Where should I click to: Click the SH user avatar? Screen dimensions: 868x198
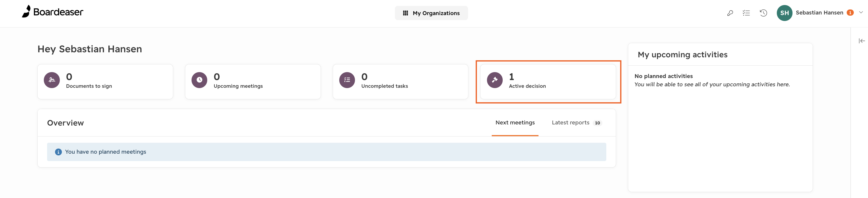point(785,13)
